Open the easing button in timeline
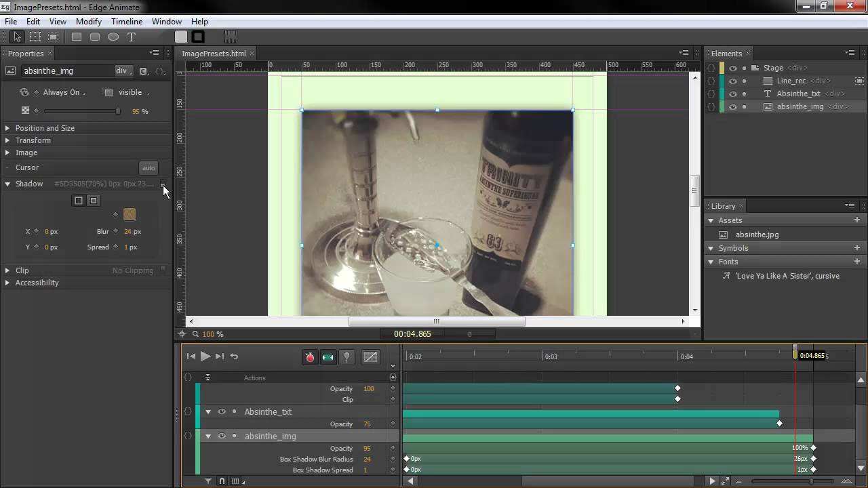 click(370, 357)
